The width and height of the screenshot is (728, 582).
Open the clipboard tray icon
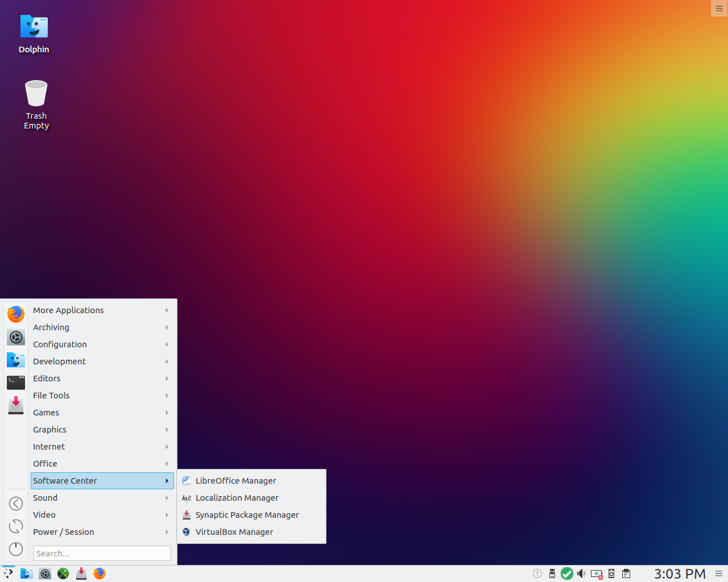(626, 573)
